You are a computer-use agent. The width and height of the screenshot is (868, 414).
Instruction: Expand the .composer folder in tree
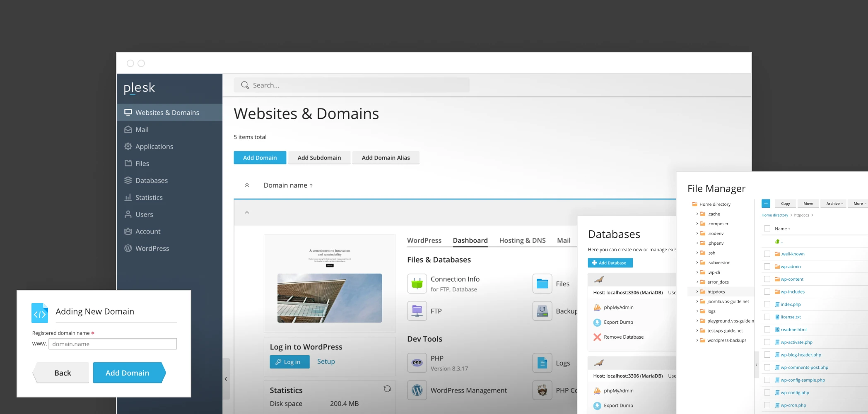point(697,224)
